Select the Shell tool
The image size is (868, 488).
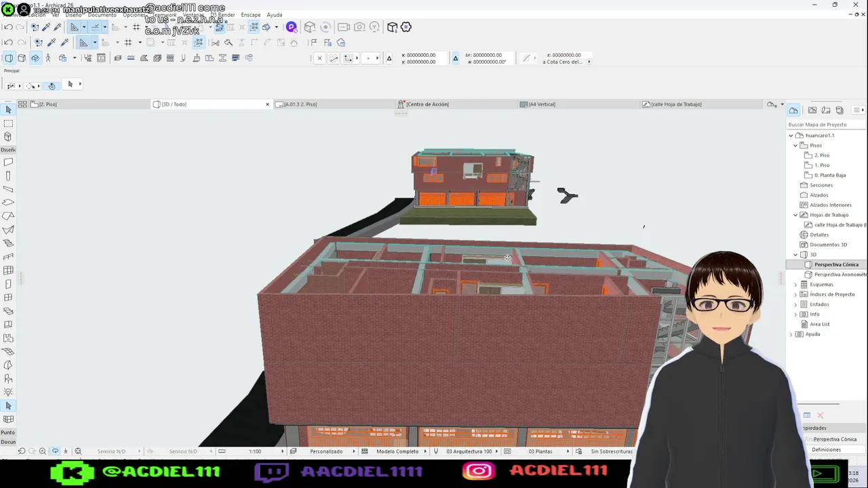pyautogui.click(x=8, y=230)
